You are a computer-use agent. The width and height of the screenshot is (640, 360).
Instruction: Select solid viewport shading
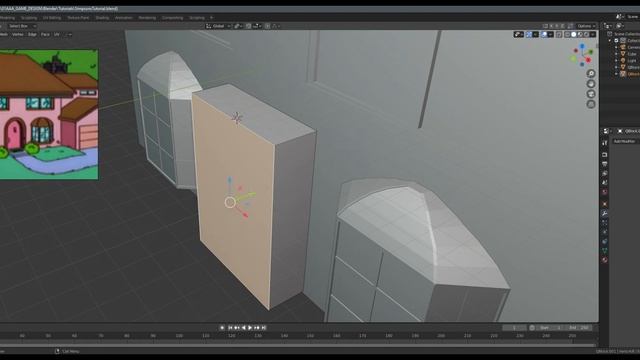[574, 35]
